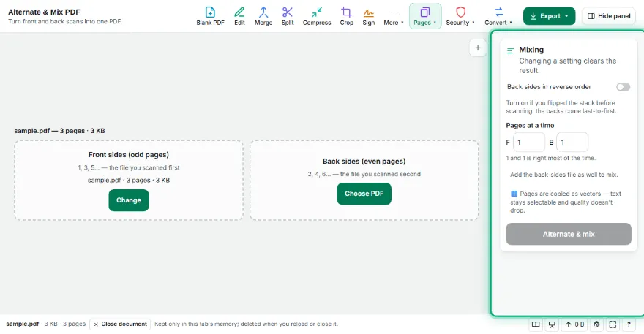
Task: Click the F pages-at-a-time field
Action: click(x=529, y=143)
